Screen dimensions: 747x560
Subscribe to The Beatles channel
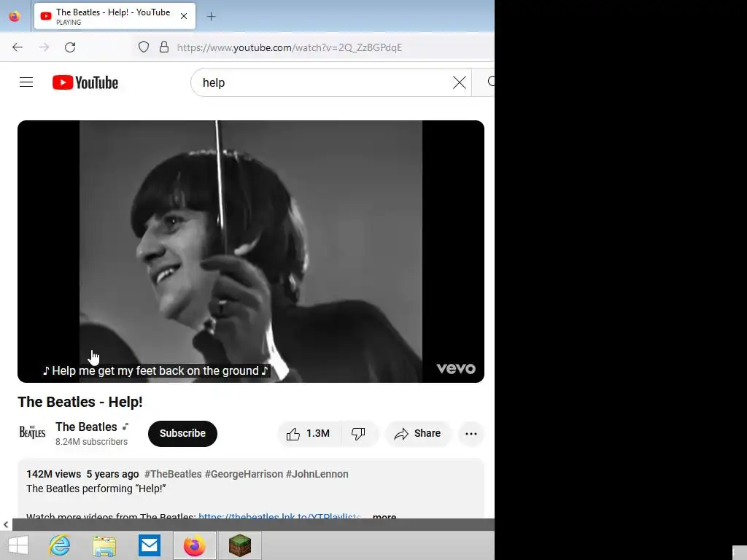pyautogui.click(x=182, y=433)
